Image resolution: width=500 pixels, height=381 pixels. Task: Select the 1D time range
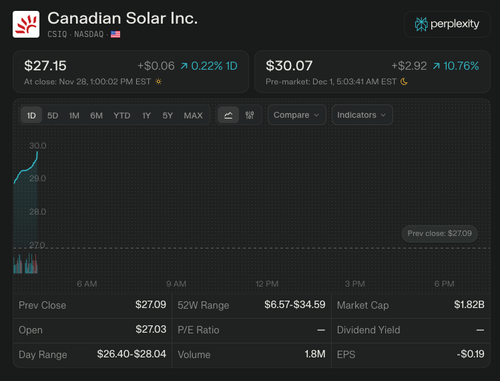[x=31, y=115]
